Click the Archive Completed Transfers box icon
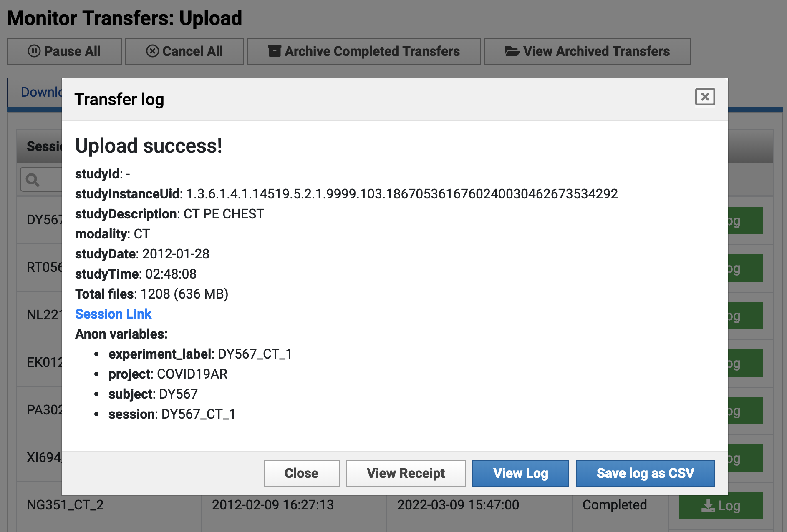 pyautogui.click(x=274, y=51)
